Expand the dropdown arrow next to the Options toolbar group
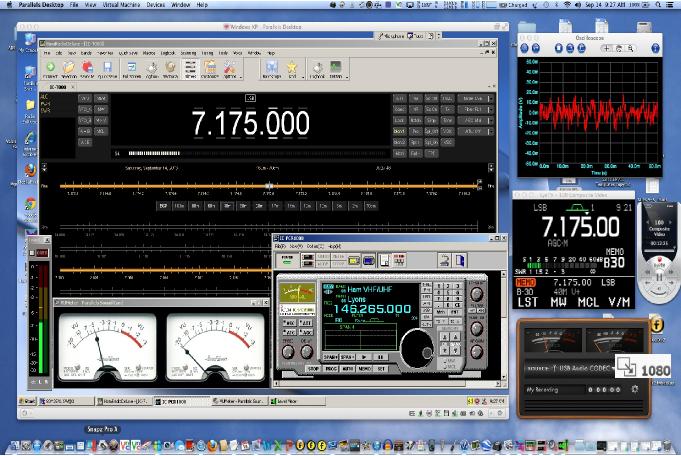The height and width of the screenshot is (456, 681). coord(241,77)
